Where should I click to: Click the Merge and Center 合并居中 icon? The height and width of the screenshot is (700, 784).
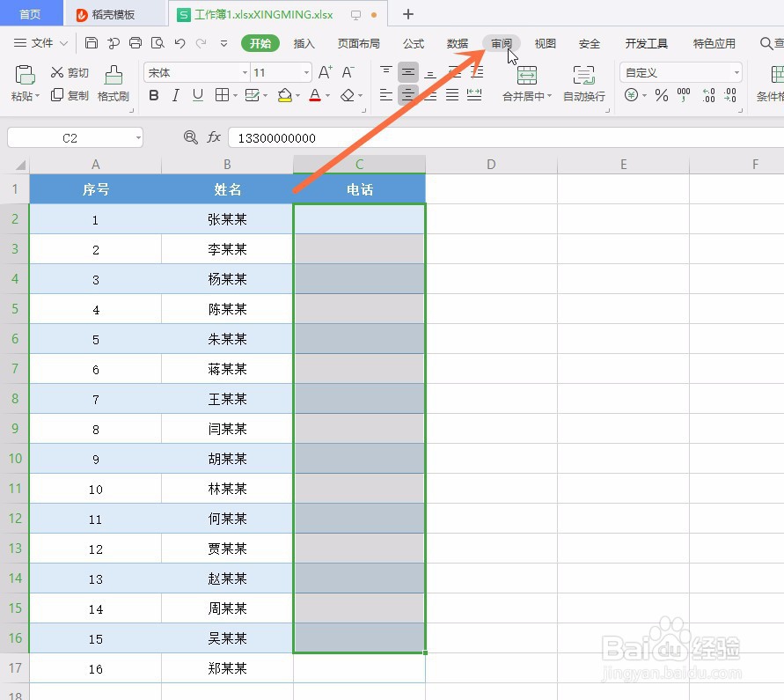[x=527, y=76]
